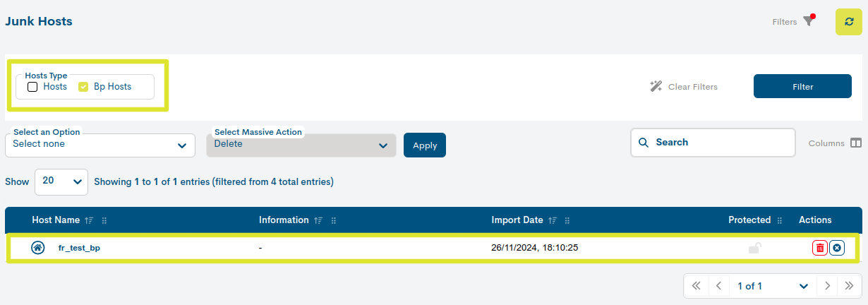Click the house icon beside fr_test_bp
Screen dimensions: 868x305
(x=38, y=248)
